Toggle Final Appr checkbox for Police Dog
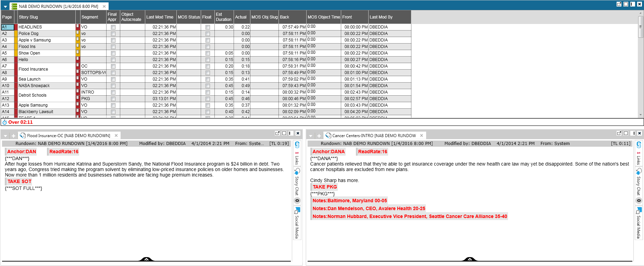Screen dimensions: 644x266 (113, 34)
